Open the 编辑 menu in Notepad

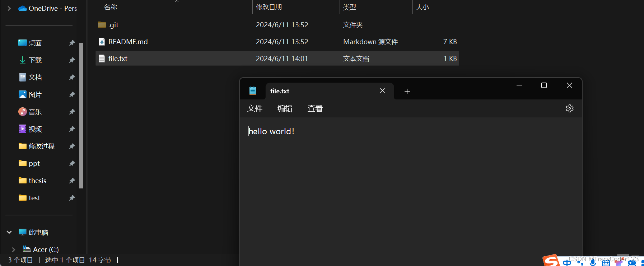285,108
